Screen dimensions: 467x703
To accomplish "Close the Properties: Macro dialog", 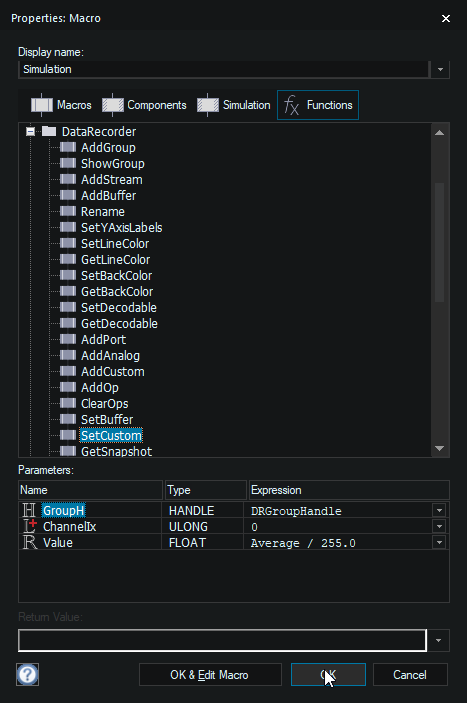I will coord(445,18).
